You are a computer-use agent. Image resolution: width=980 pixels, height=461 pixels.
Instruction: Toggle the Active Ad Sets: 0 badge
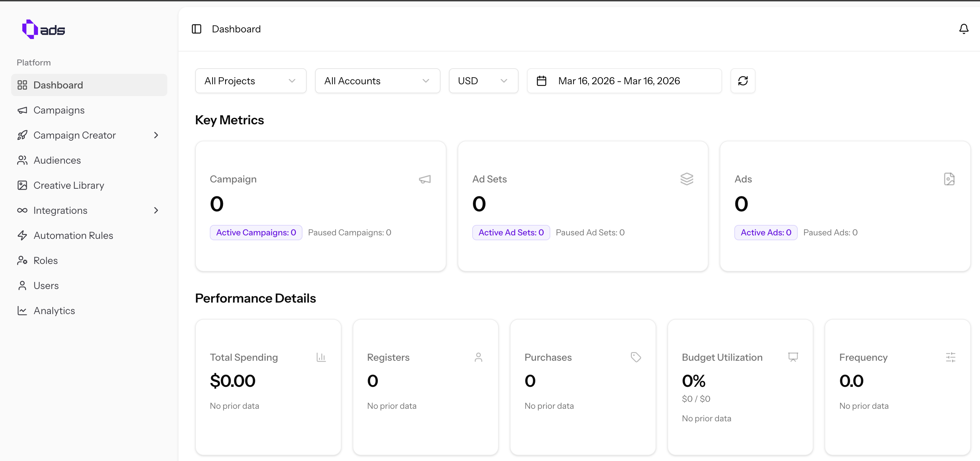point(511,232)
